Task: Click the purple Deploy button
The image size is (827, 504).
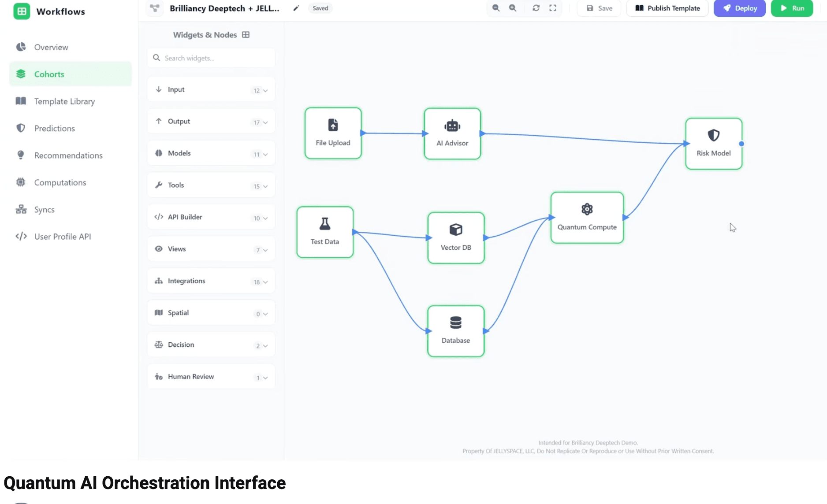Action: (x=740, y=8)
